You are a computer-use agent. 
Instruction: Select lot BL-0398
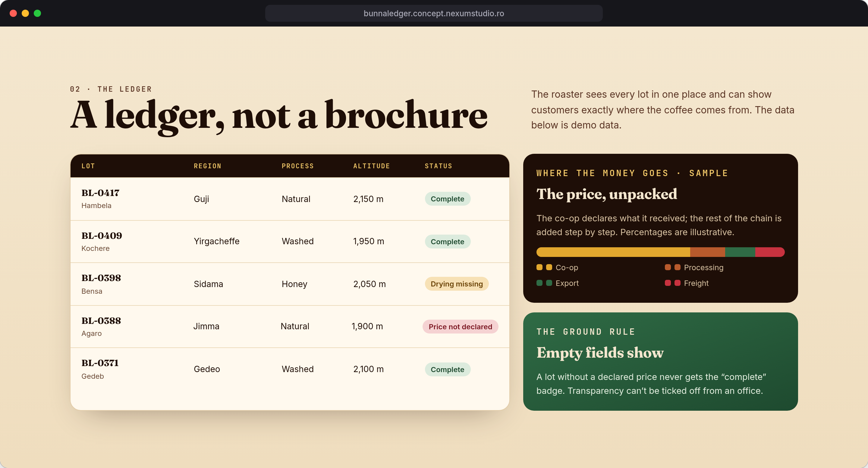[x=101, y=278]
